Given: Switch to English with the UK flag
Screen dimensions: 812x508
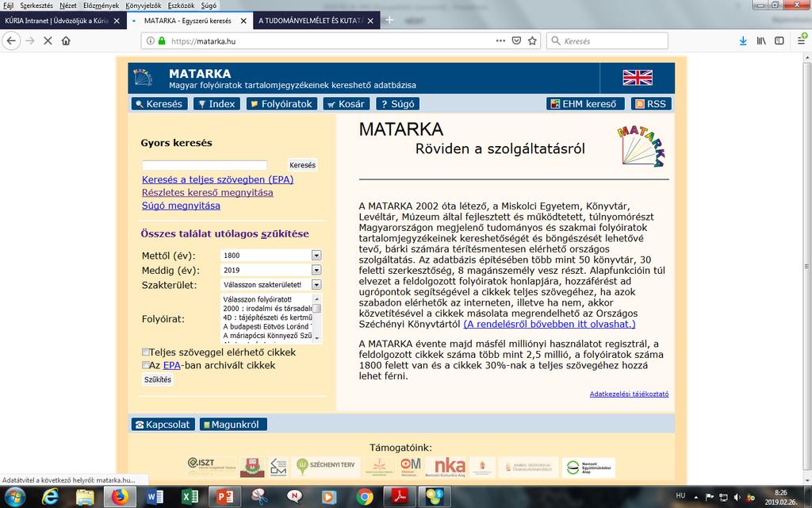Looking at the screenshot, I should point(638,78).
